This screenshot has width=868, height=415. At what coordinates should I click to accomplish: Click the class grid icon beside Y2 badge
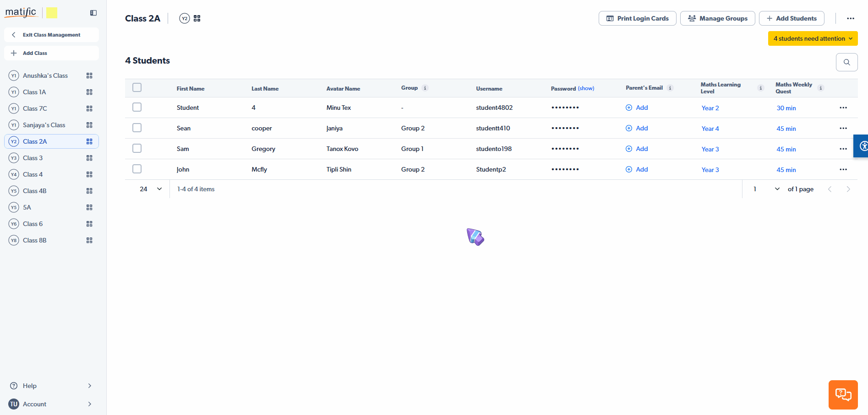(197, 18)
